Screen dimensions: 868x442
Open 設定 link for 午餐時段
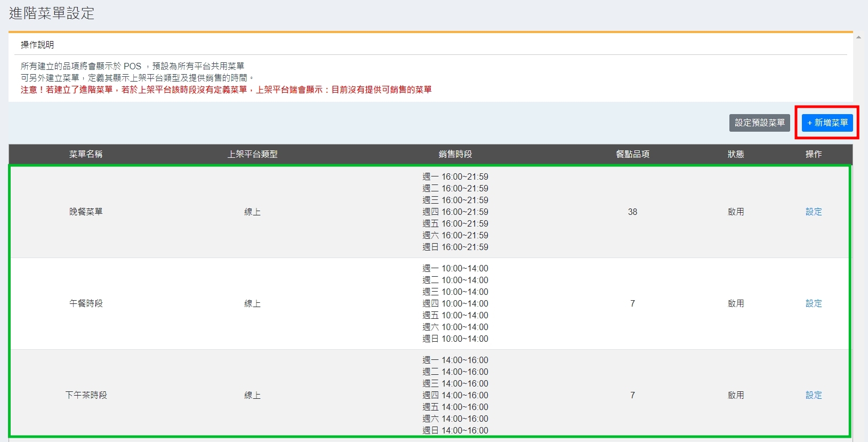coord(813,303)
